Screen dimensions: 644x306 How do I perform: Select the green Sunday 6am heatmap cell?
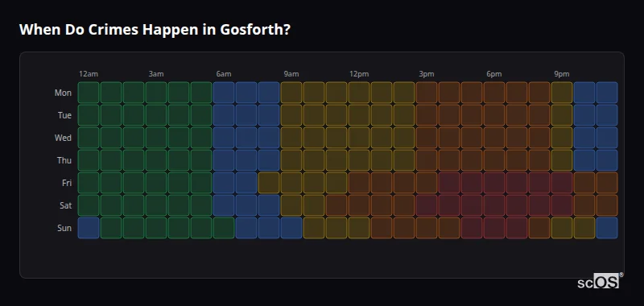click(x=224, y=228)
